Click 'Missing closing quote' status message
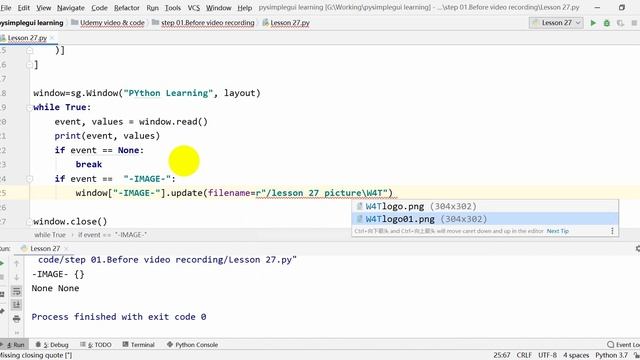 36,355
